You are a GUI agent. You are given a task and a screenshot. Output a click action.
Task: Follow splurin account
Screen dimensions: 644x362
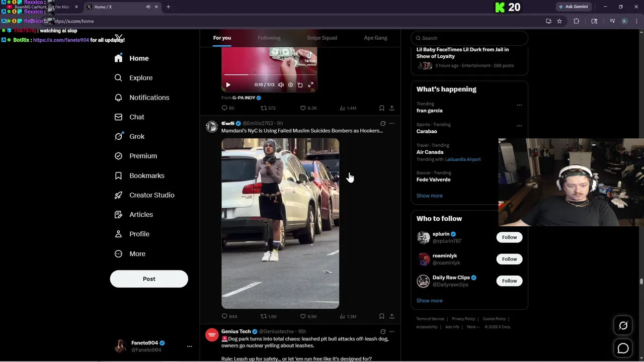[509, 237]
